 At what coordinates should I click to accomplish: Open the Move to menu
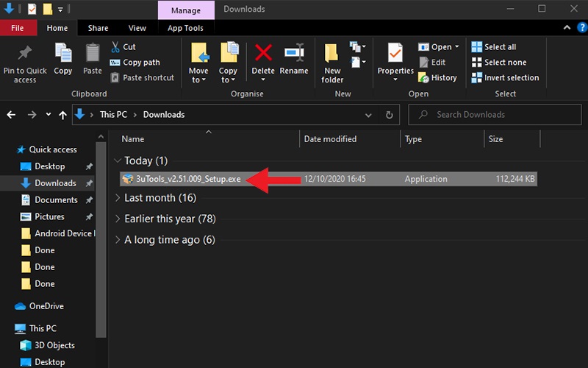point(198,63)
